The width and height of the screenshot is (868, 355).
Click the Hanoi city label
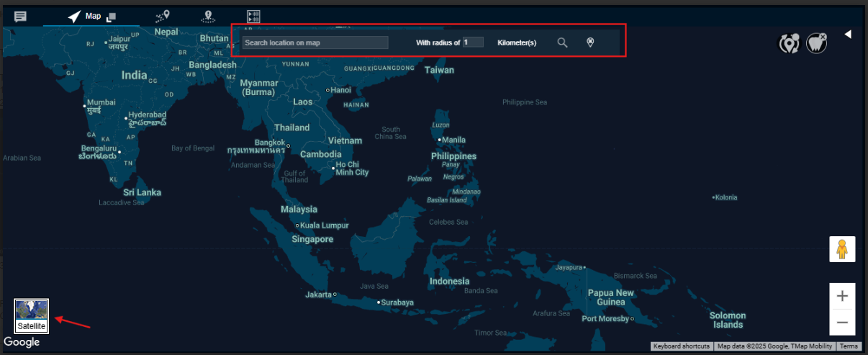[x=340, y=90]
